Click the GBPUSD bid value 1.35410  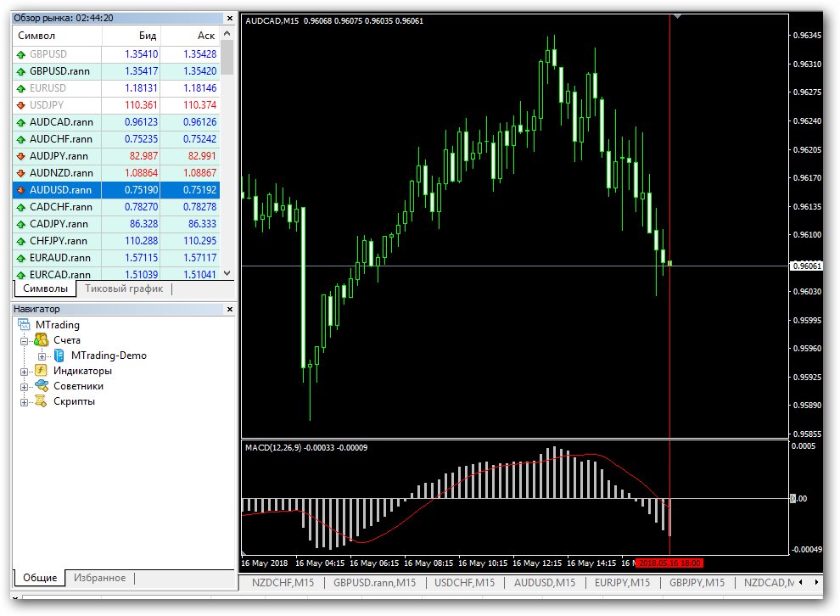[142, 54]
